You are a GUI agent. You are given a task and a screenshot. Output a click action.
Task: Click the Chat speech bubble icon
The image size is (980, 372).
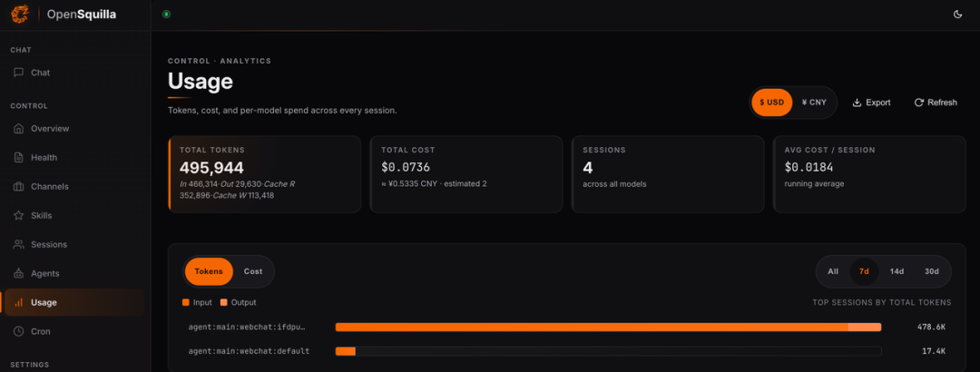pos(19,73)
